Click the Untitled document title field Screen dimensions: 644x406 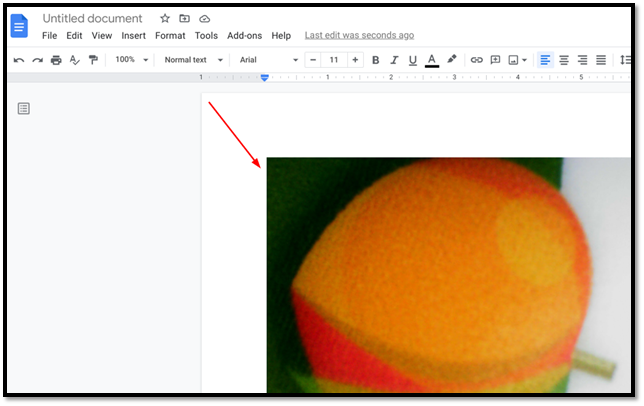[92, 18]
